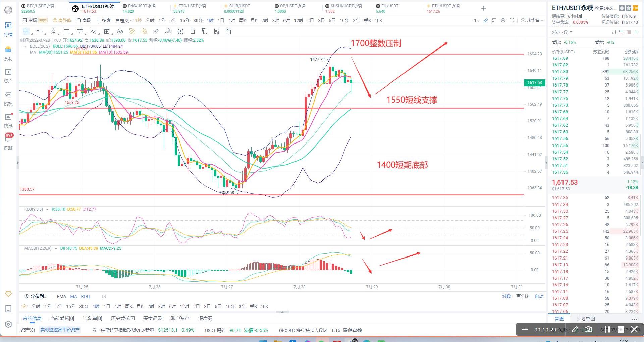
Task: Add a new symbol tab with plus
Action: pos(483,9)
